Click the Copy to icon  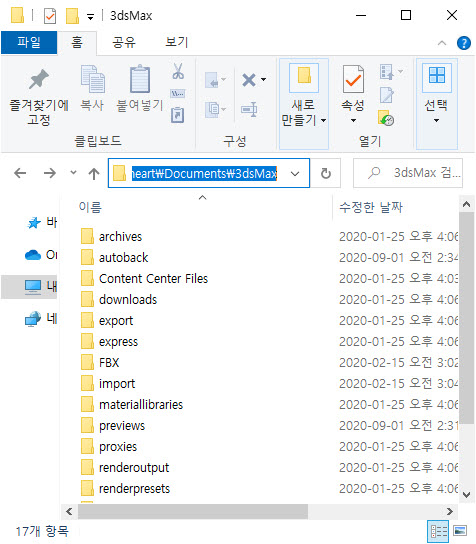tap(212, 110)
